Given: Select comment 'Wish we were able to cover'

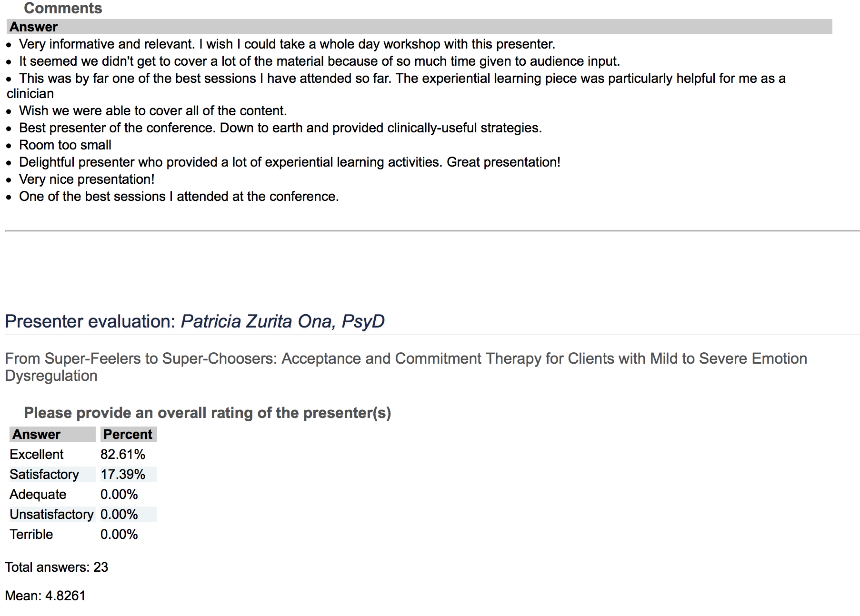Looking at the screenshot, I should click(x=153, y=111).
